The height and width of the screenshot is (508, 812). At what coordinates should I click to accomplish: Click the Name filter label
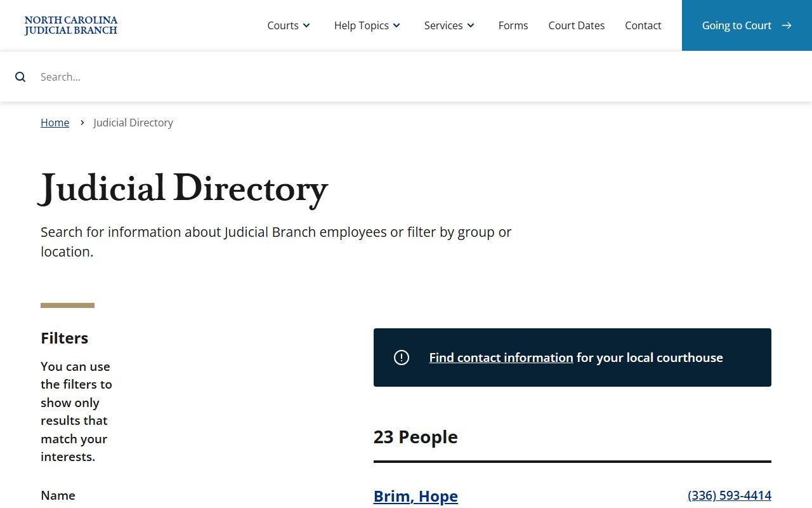pyautogui.click(x=58, y=495)
